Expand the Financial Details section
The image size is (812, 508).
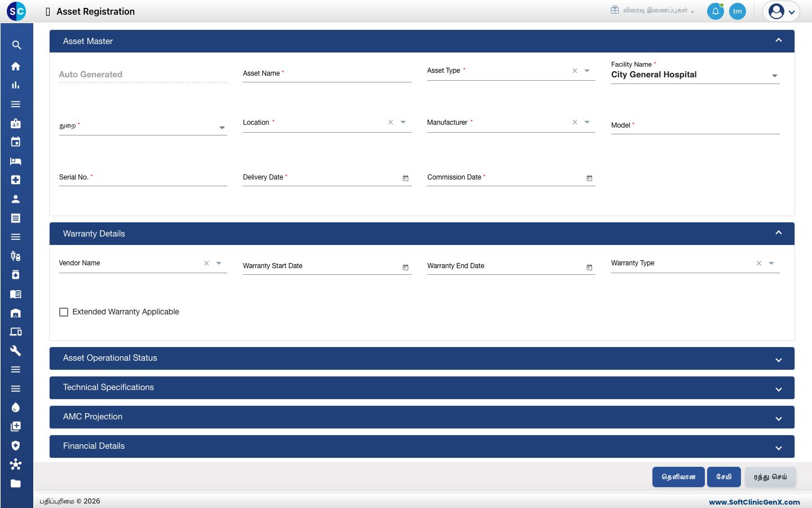point(422,446)
